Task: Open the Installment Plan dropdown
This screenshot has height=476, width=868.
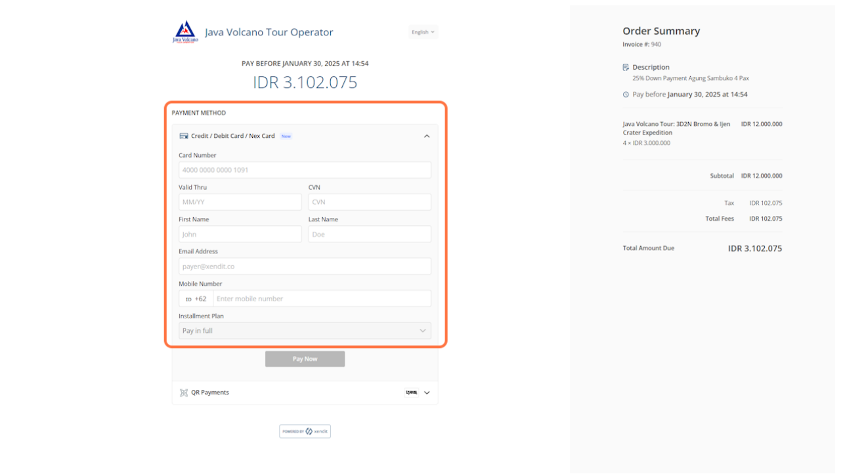Action: tap(305, 330)
